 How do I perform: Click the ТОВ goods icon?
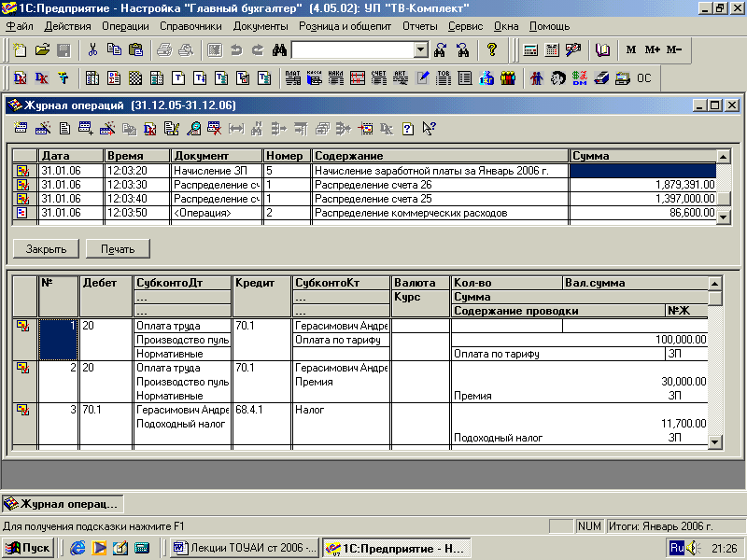[x=443, y=78]
